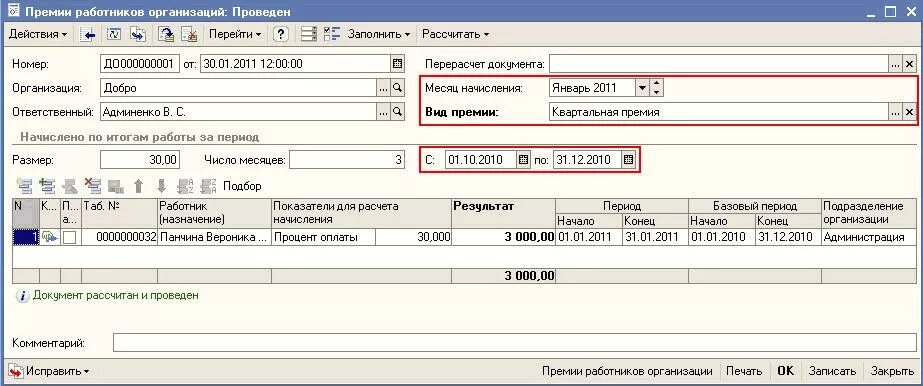Open calendar for period end 31.12.2010
This screenshot has width=923, height=386.
[x=628, y=159]
